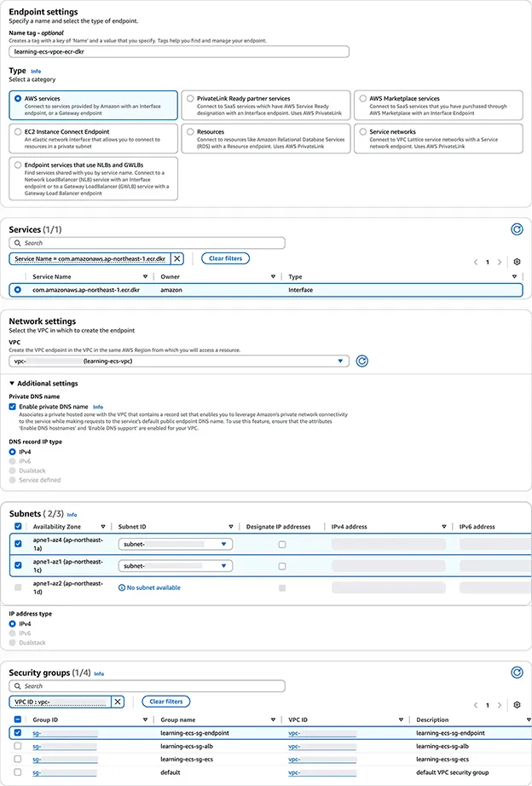Image resolution: width=532 pixels, height=786 pixels.
Task: Remove the VPC ID filter token
Action: [118, 702]
